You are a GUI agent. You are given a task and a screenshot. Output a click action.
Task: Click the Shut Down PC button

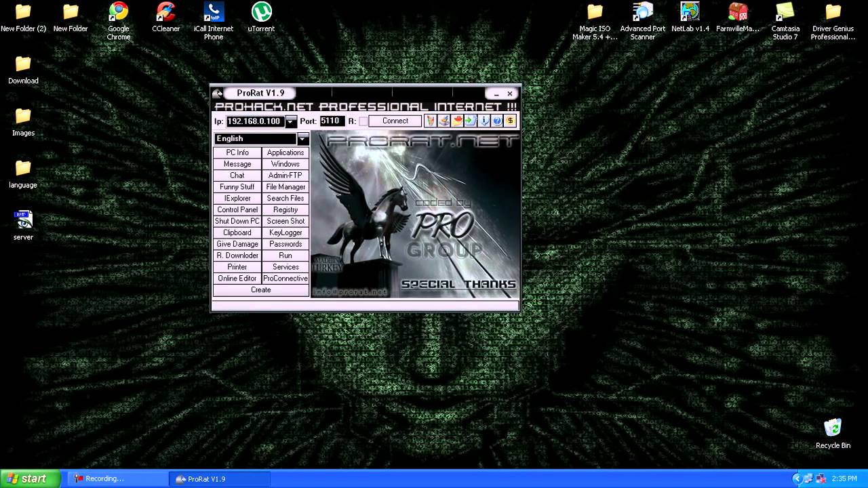pos(237,222)
